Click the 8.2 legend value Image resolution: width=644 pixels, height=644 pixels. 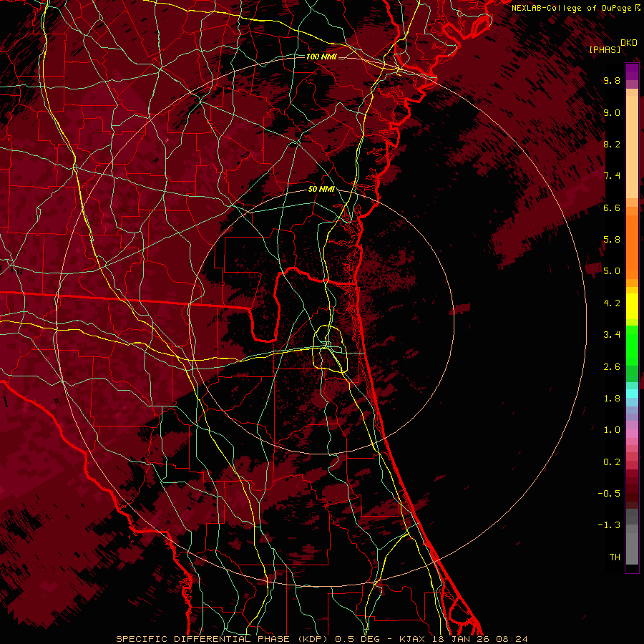(x=612, y=144)
